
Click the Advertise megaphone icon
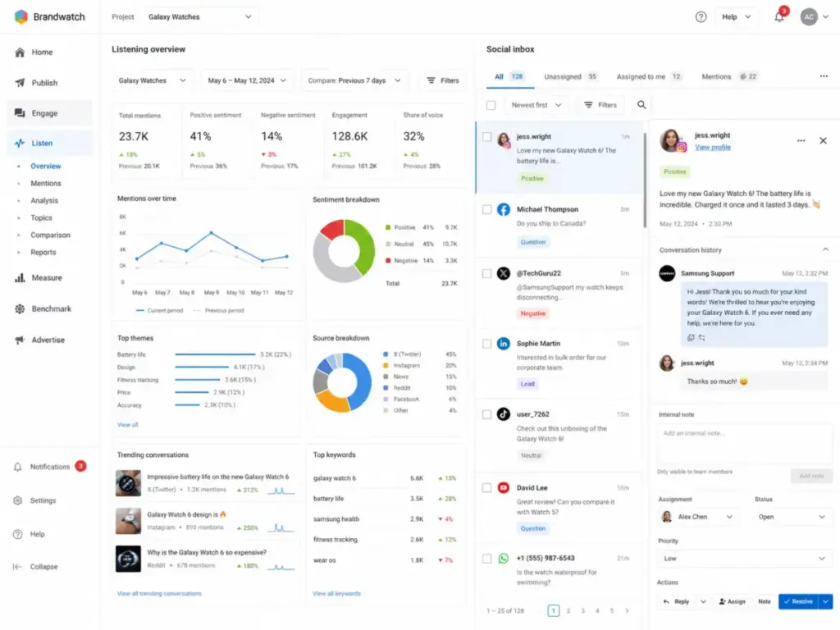[20, 340]
